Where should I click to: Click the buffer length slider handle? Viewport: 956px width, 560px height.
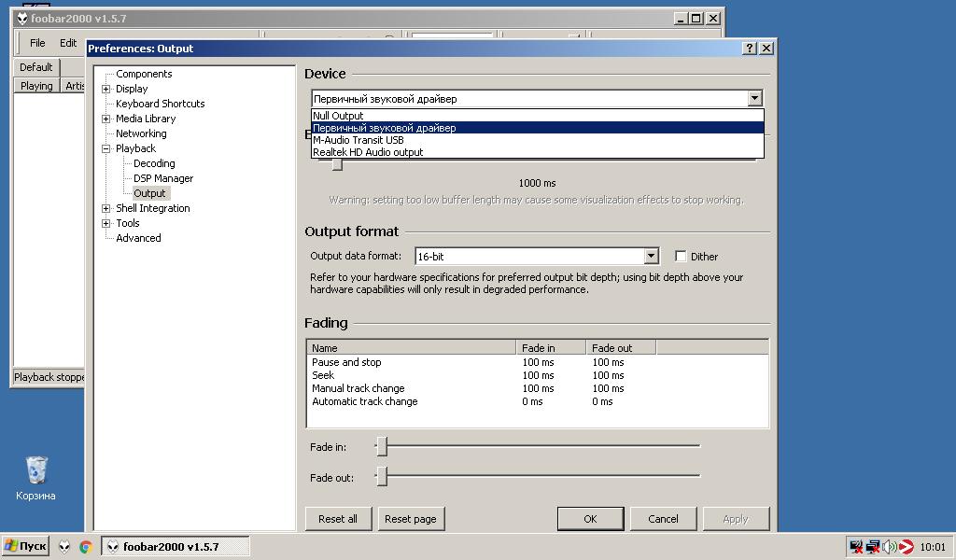pyautogui.click(x=337, y=165)
